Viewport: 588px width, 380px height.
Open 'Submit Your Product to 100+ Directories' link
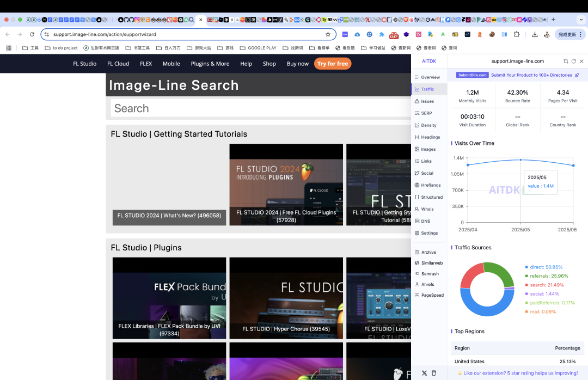click(531, 75)
